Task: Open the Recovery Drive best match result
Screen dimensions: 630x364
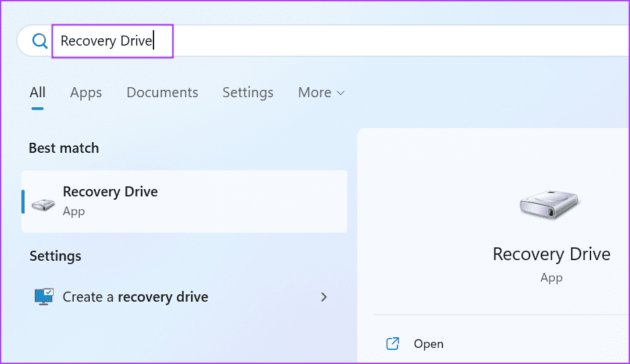Action: tap(184, 201)
